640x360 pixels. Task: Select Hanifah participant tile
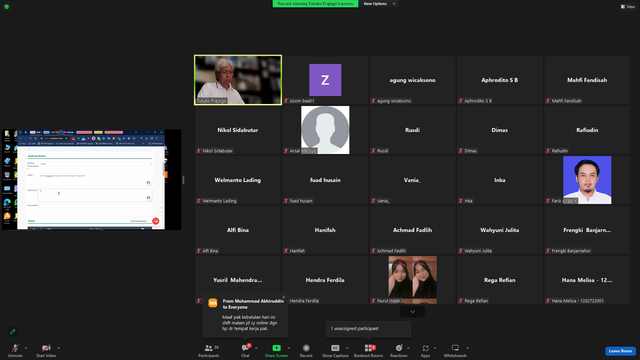325,230
